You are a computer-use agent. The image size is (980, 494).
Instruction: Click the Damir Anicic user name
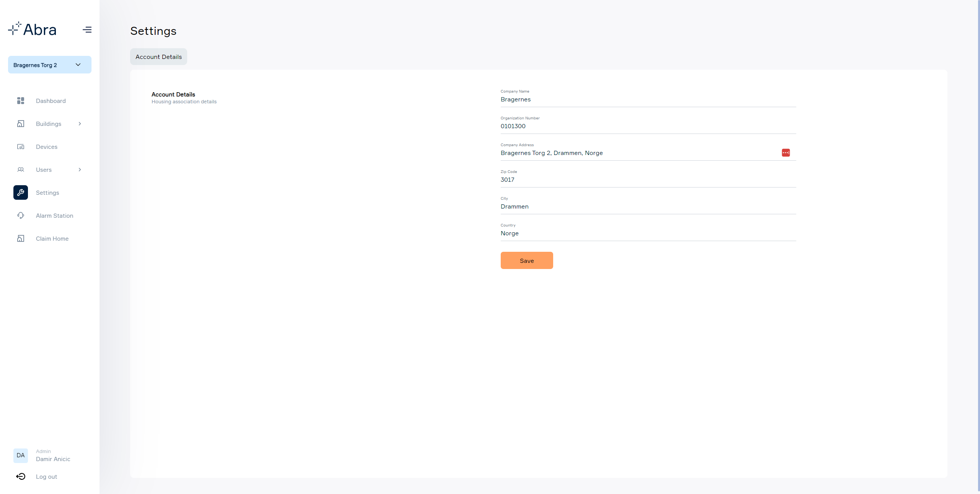[x=53, y=459]
